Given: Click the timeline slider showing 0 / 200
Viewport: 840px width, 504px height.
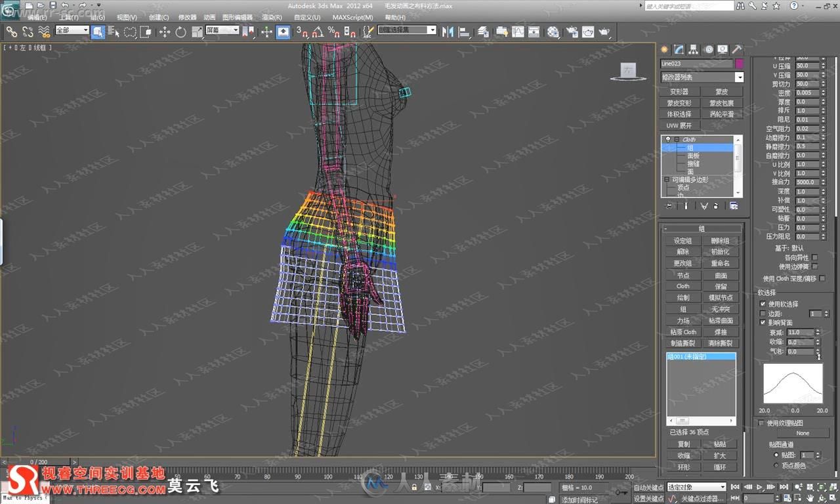Looking at the screenshot, I should point(39,462).
